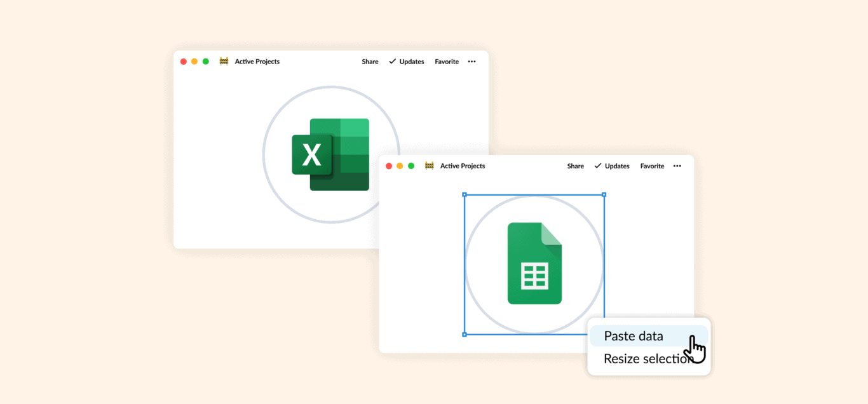Click Active Projects title in back window

tap(257, 62)
